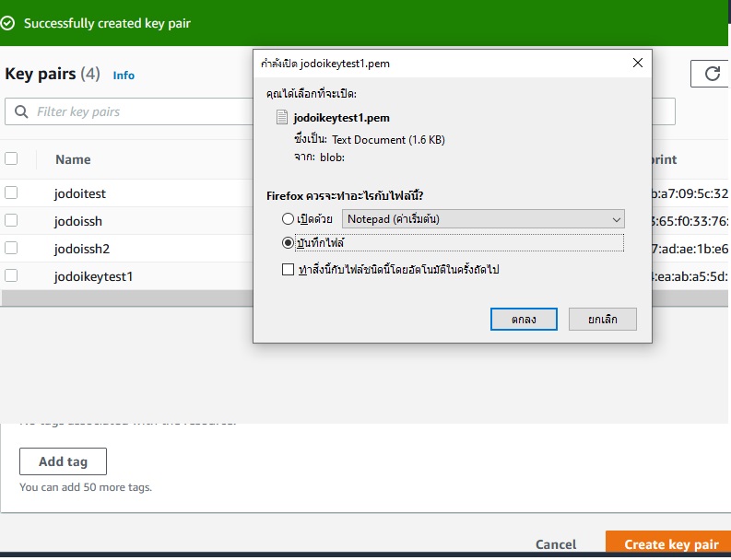The image size is (731, 560).
Task: Tick the jodoitest row checkbox
Action: coord(11,192)
